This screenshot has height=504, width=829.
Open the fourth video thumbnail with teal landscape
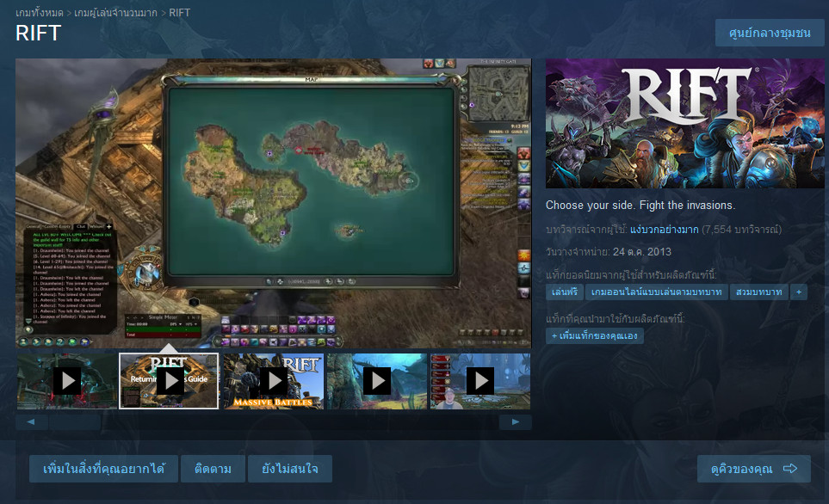pos(377,381)
